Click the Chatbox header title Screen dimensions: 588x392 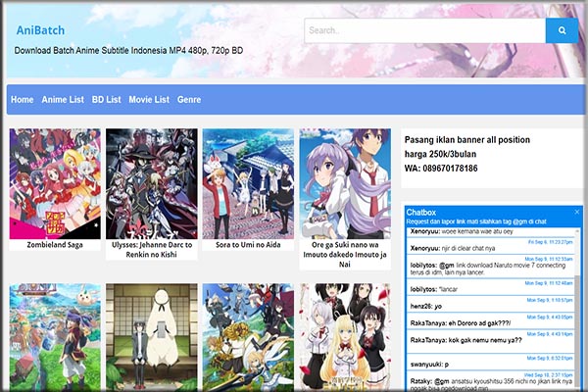(x=421, y=213)
